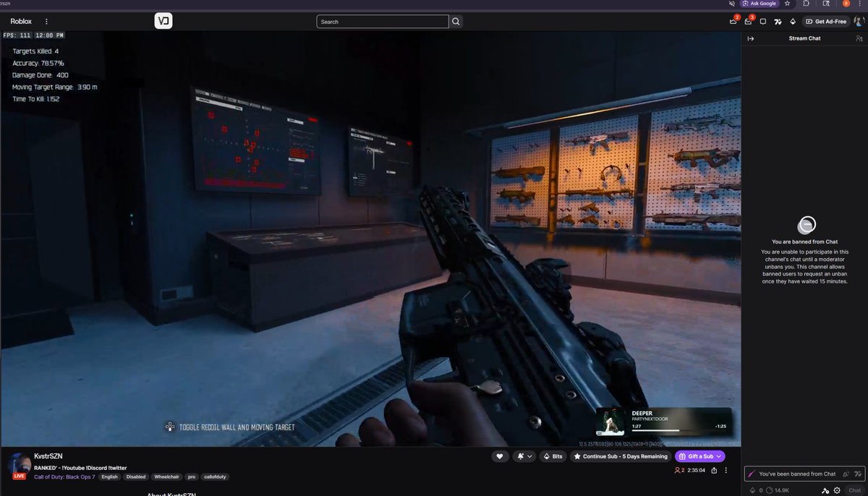Click the heart follow button

click(500, 456)
